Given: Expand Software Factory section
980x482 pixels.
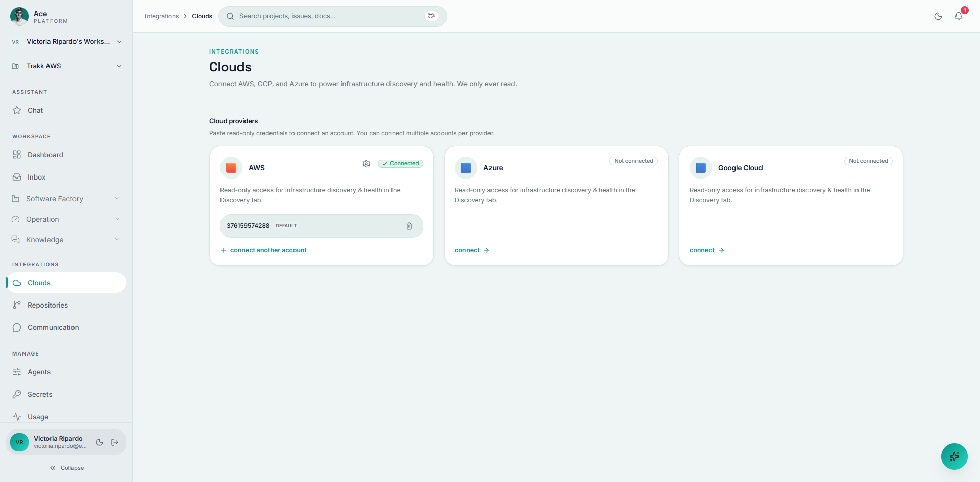Looking at the screenshot, I should point(66,199).
